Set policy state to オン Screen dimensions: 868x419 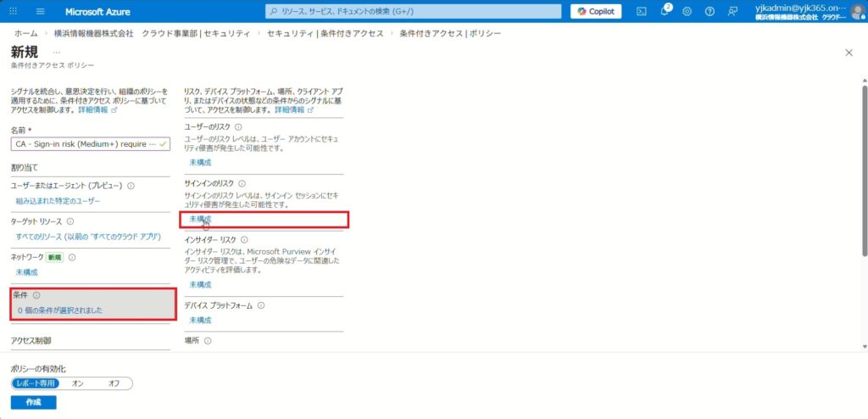78,383
